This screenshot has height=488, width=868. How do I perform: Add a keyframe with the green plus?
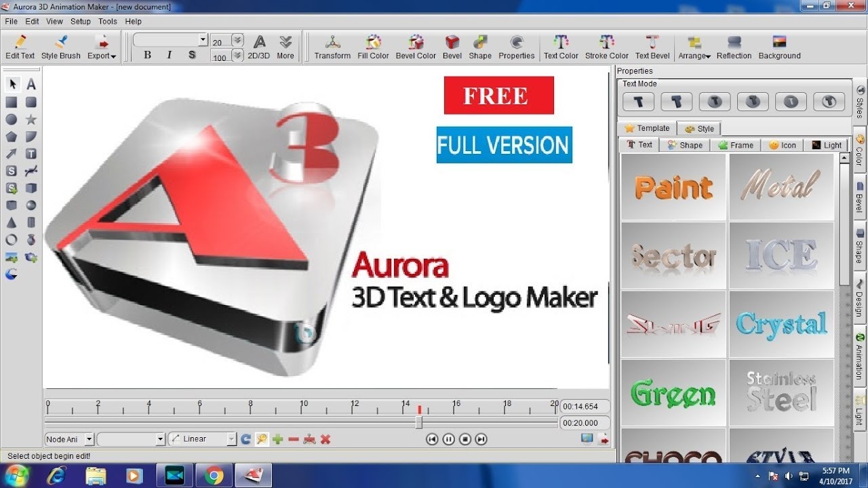tap(277, 439)
